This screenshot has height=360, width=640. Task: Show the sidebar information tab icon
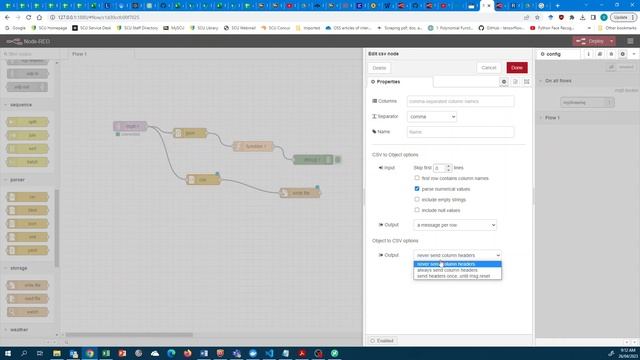[x=588, y=54]
